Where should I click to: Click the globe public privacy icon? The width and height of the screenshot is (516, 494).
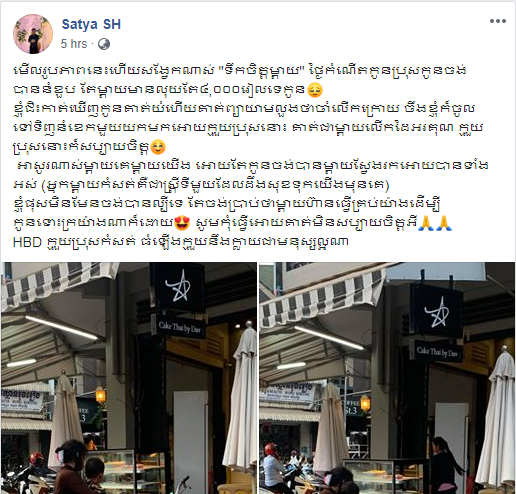click(104, 44)
